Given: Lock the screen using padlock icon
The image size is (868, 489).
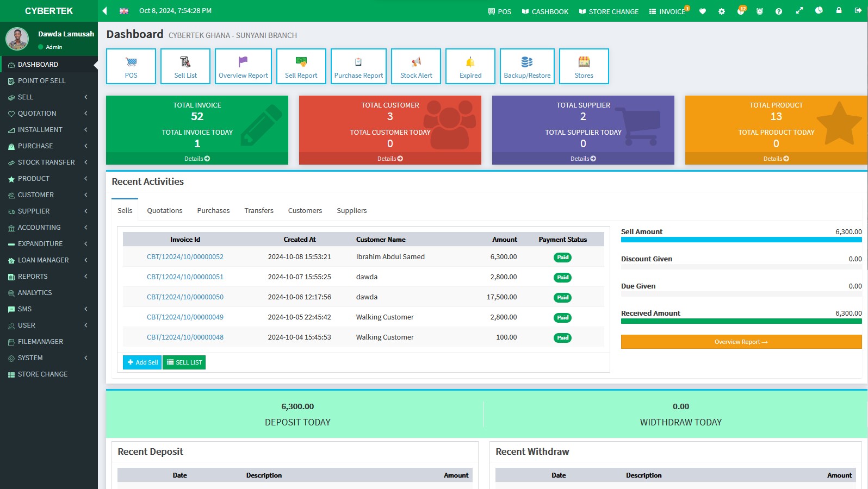Looking at the screenshot, I should coord(839,11).
